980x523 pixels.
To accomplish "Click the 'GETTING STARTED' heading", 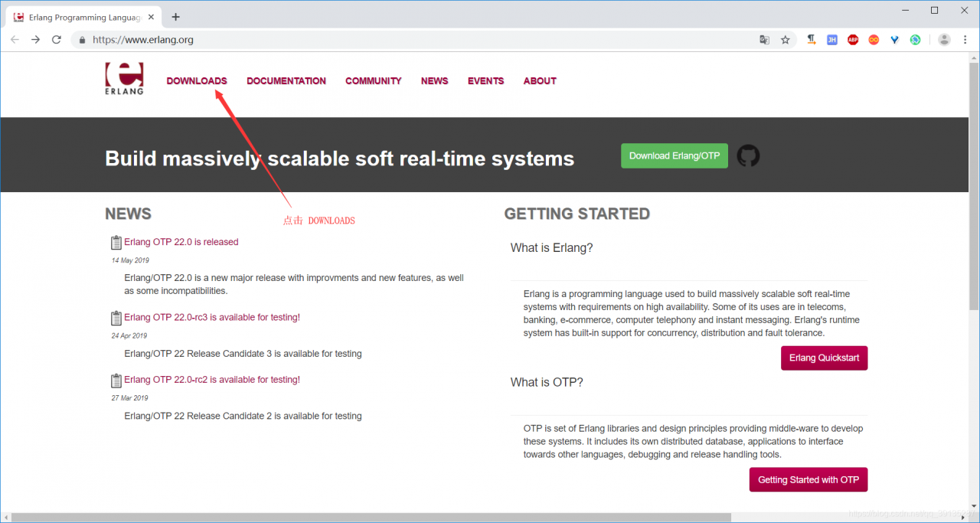I will point(577,214).
